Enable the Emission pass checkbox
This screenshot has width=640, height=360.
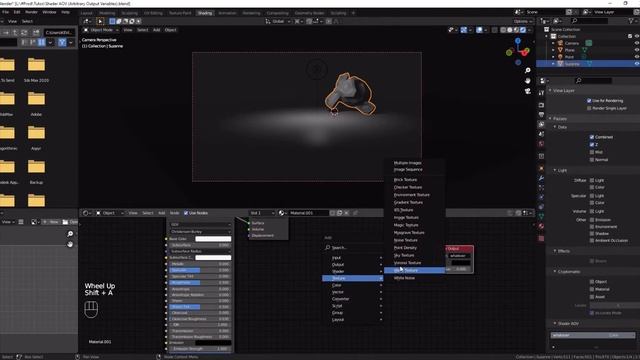[592, 220]
